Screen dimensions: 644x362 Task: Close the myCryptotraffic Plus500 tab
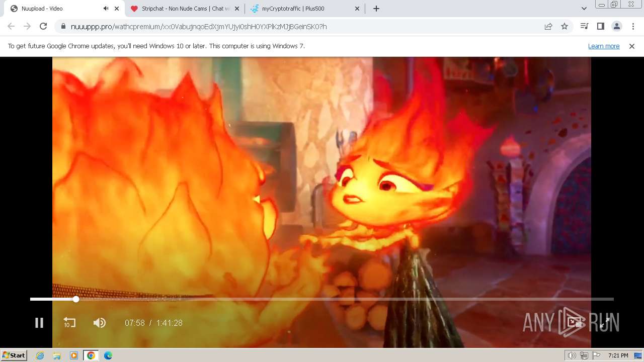coord(357,9)
